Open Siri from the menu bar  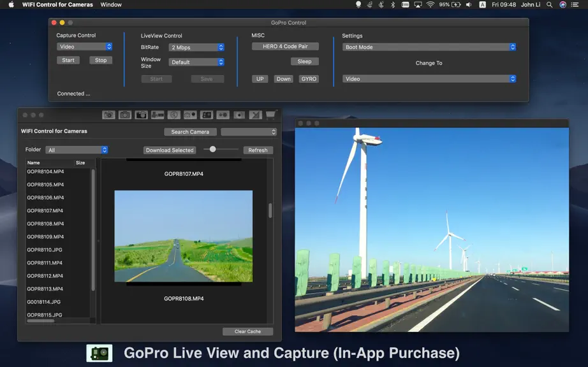pos(562,4)
